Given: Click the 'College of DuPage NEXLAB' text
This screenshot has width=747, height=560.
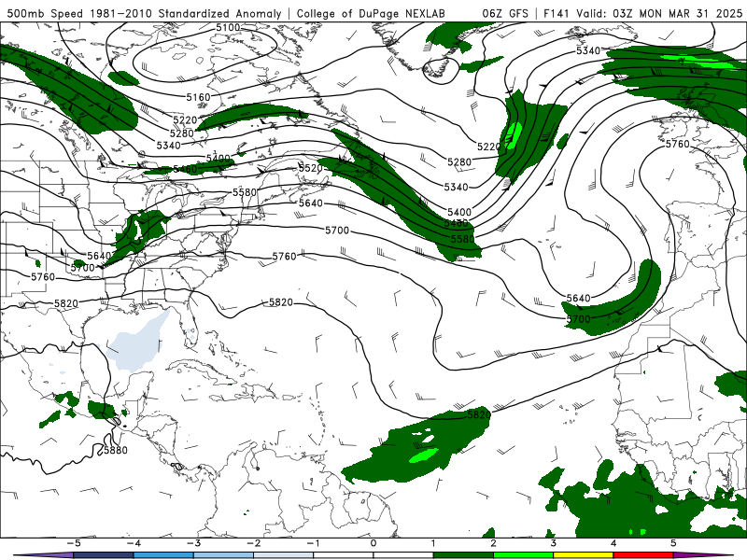Looking at the screenshot, I should pyautogui.click(x=371, y=13).
